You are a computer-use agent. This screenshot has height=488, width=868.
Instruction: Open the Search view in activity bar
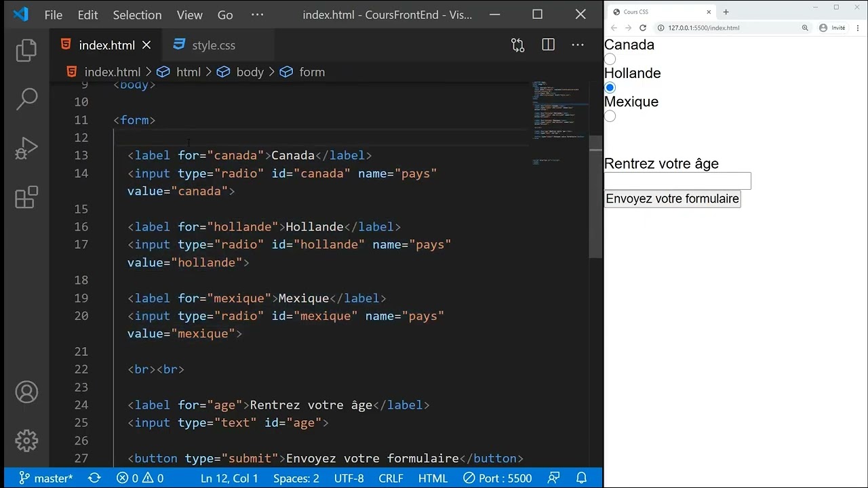26,99
